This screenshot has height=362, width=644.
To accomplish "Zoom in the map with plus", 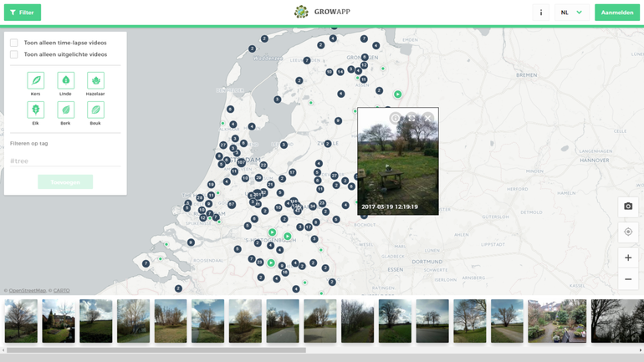I will (x=628, y=257).
